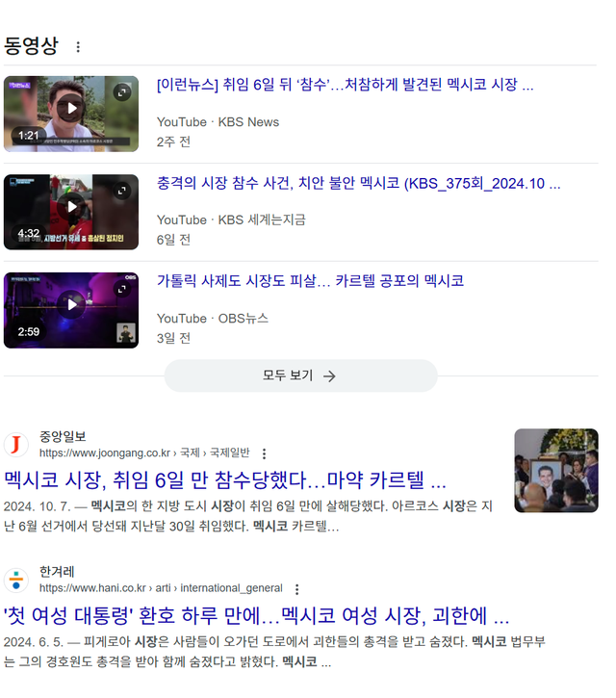Open the three-dot menu beside hani.co.kr URL
The width and height of the screenshot is (616, 698).
296,588
